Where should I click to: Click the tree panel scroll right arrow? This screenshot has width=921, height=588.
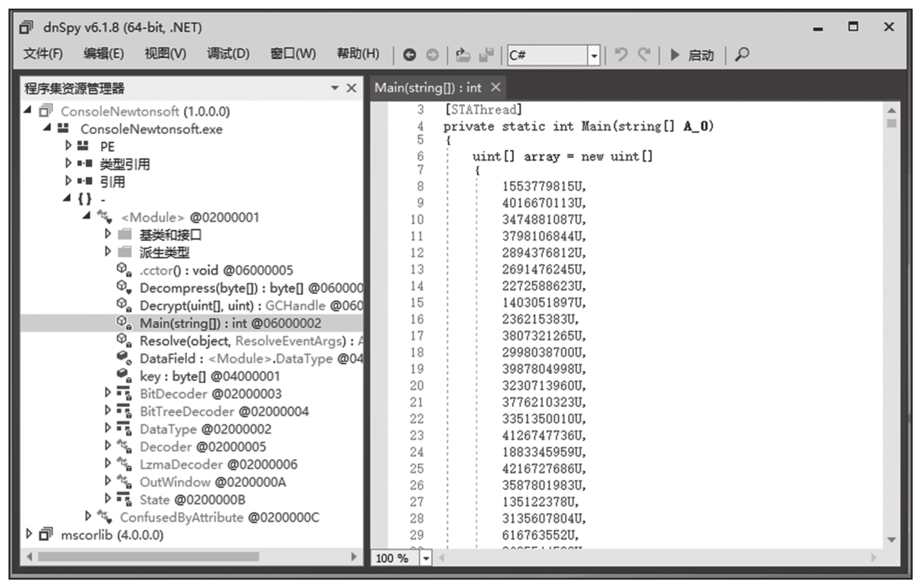(x=352, y=556)
